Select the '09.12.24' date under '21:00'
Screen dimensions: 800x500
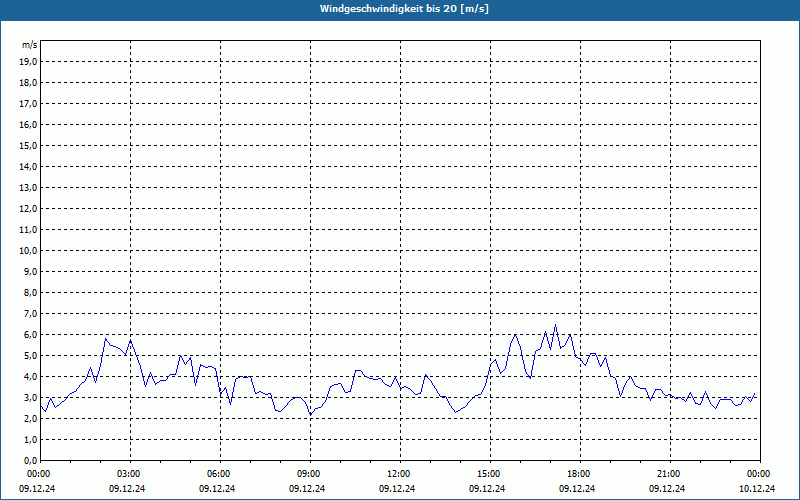coord(667,488)
